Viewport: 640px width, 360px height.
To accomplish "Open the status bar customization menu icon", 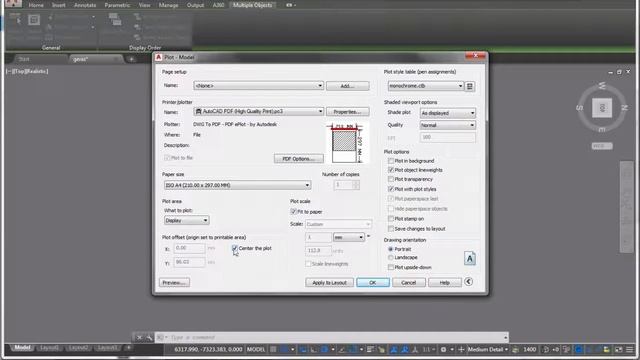I will point(630,349).
